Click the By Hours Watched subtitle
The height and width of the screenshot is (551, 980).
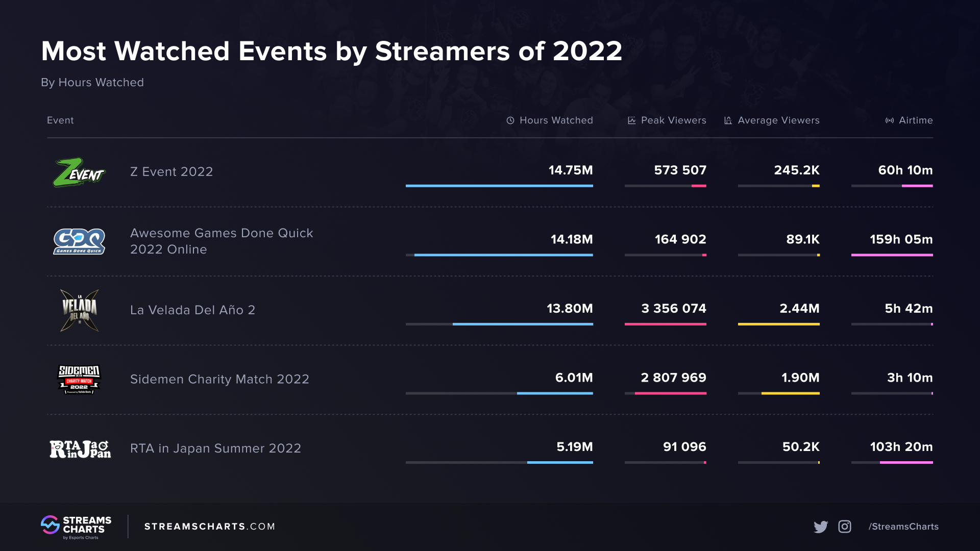click(92, 83)
